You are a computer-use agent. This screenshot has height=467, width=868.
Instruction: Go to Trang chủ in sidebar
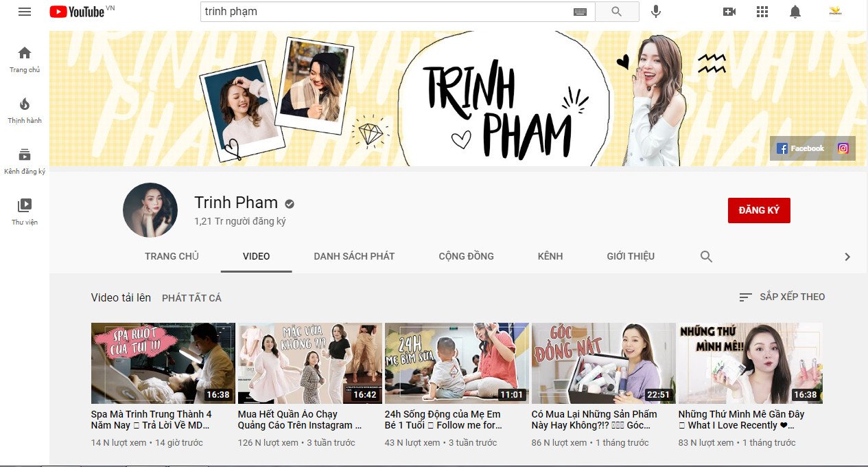click(x=25, y=60)
